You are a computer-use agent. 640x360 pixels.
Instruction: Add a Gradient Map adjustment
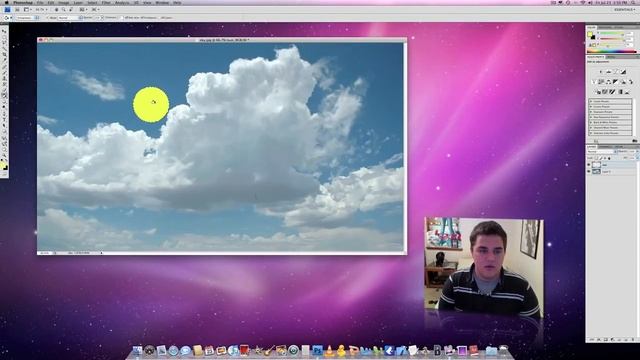(620, 92)
